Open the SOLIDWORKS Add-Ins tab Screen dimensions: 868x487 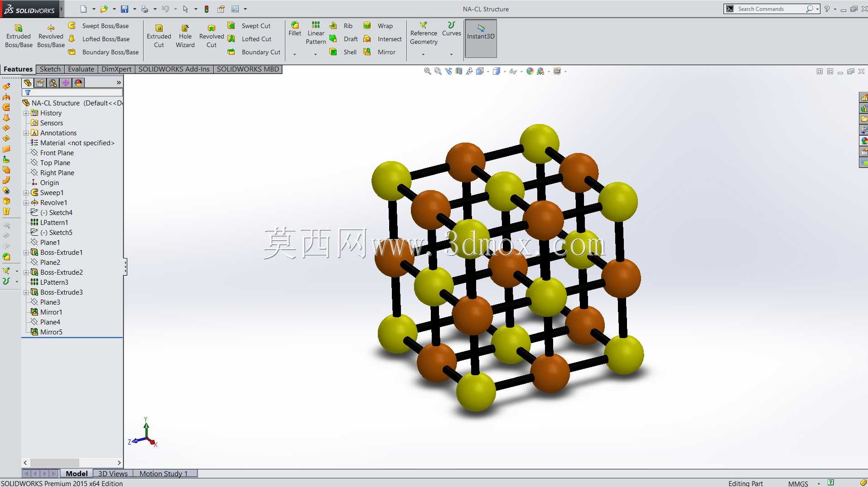[x=174, y=69]
